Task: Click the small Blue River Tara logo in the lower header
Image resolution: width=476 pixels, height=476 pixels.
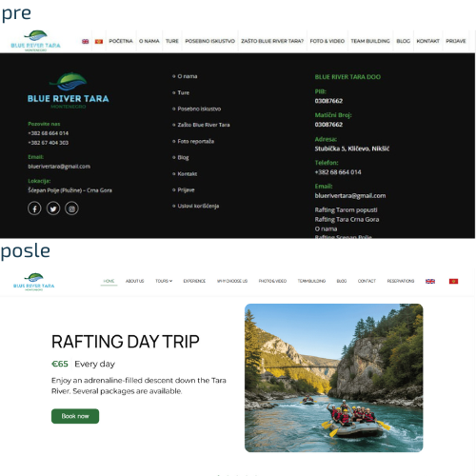Action: 34,282
